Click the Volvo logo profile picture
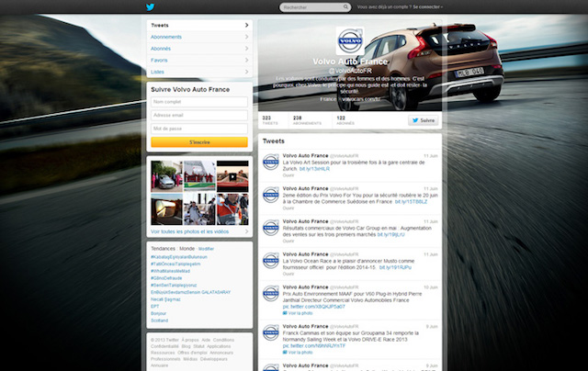The width and height of the screenshot is (588, 371). click(350, 40)
